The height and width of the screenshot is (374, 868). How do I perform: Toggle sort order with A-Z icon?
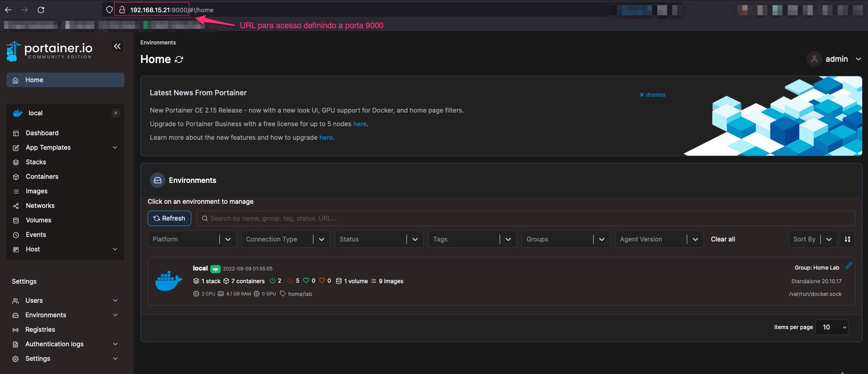pyautogui.click(x=848, y=239)
